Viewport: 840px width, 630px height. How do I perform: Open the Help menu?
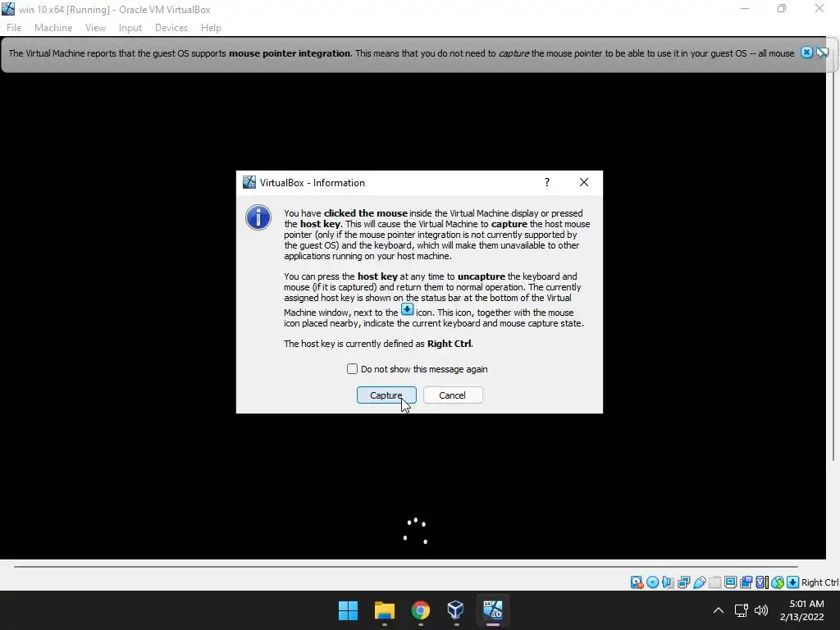[211, 28]
